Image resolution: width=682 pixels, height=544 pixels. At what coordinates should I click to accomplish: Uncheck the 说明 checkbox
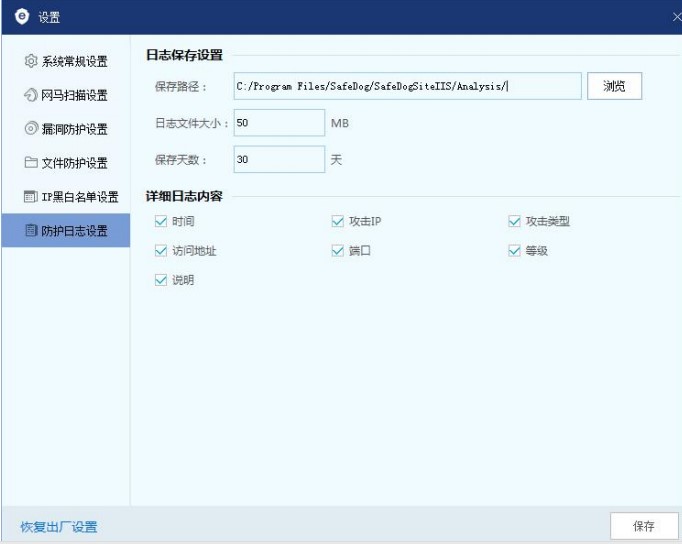161,280
